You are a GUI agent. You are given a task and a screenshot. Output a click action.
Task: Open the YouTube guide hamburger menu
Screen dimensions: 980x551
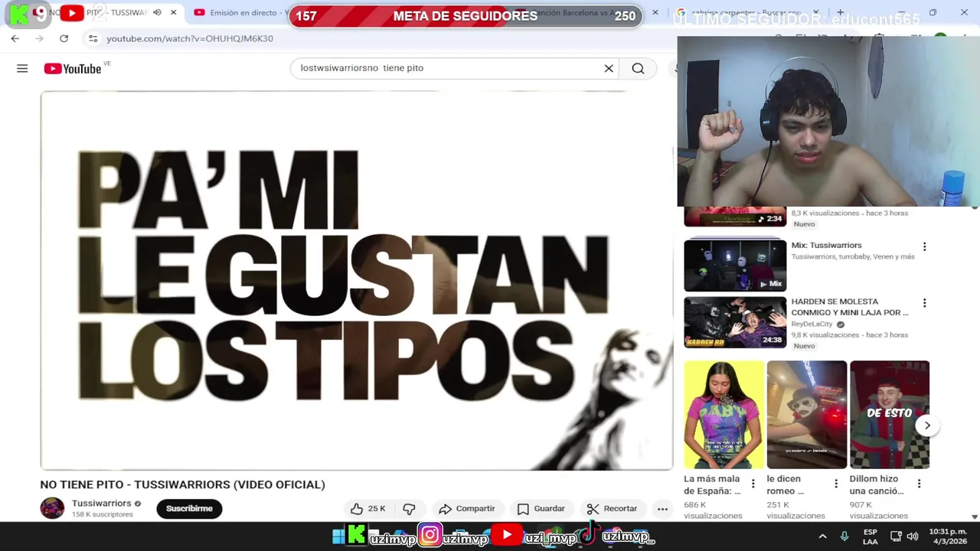pos(22,68)
